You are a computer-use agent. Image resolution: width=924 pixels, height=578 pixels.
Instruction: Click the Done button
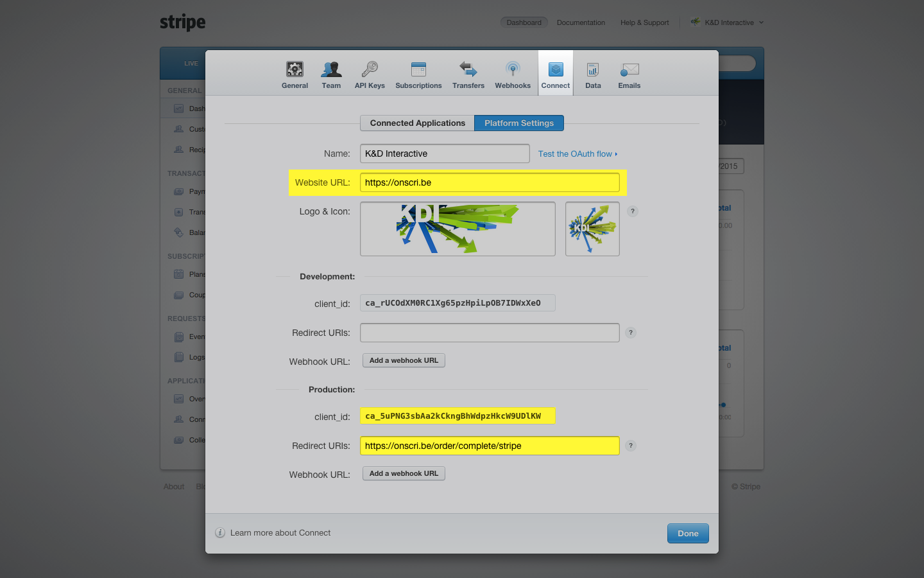(688, 534)
